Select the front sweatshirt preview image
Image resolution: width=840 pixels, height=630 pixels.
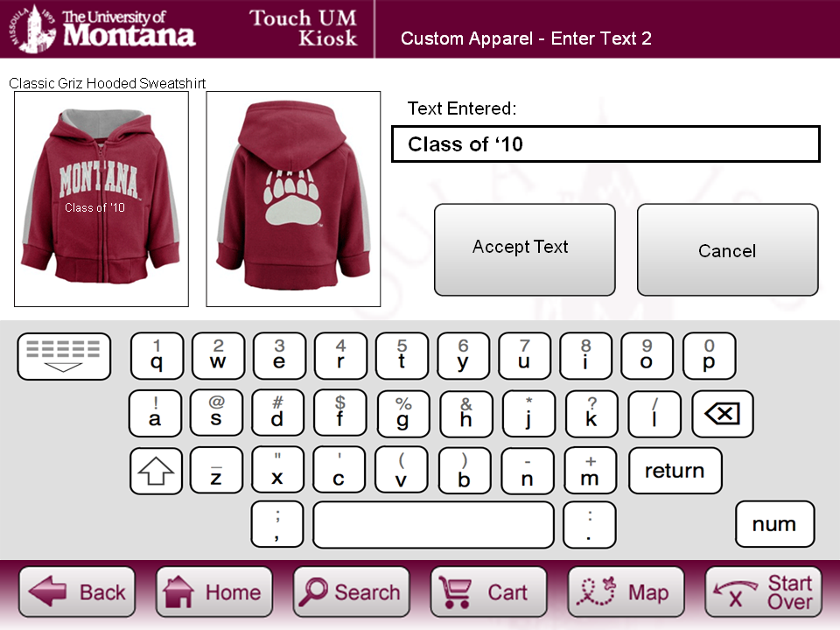point(101,199)
